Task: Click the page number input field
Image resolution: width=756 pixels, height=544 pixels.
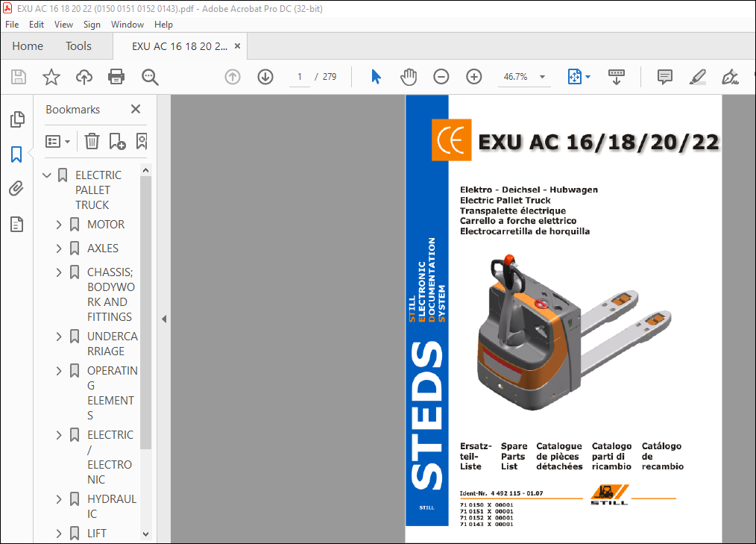Action: tap(300, 77)
